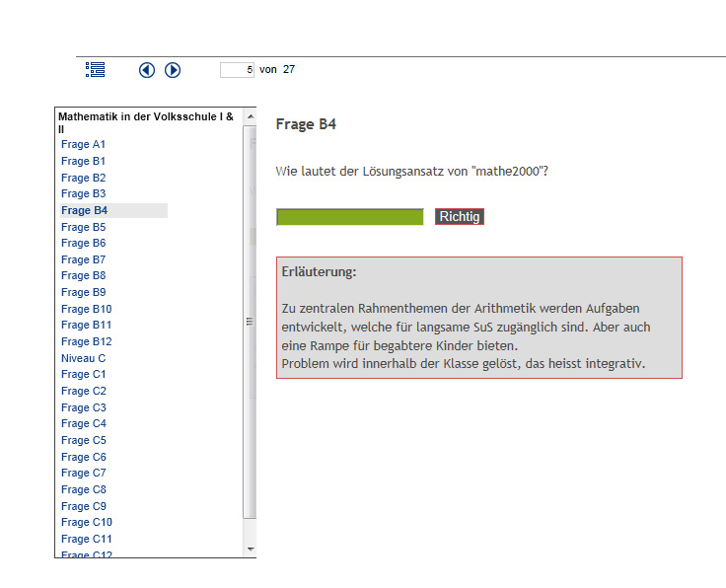726x588 pixels.
Task: Click the question list scrollbar thumb
Action: pyautogui.click(x=250, y=322)
